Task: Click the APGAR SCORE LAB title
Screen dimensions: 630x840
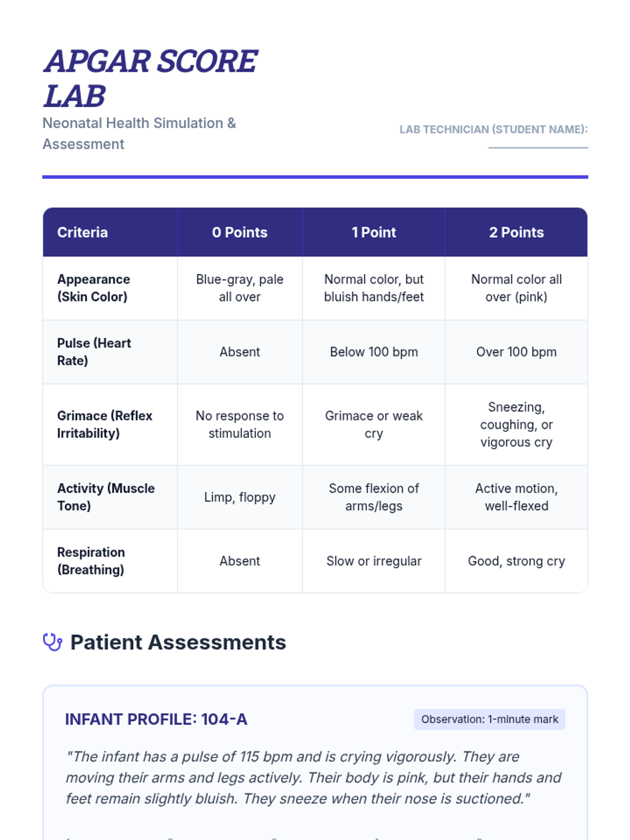Action: (151, 78)
